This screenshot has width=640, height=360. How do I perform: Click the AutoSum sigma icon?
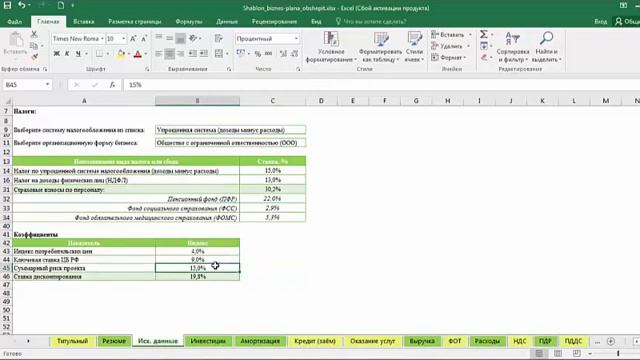484,34
